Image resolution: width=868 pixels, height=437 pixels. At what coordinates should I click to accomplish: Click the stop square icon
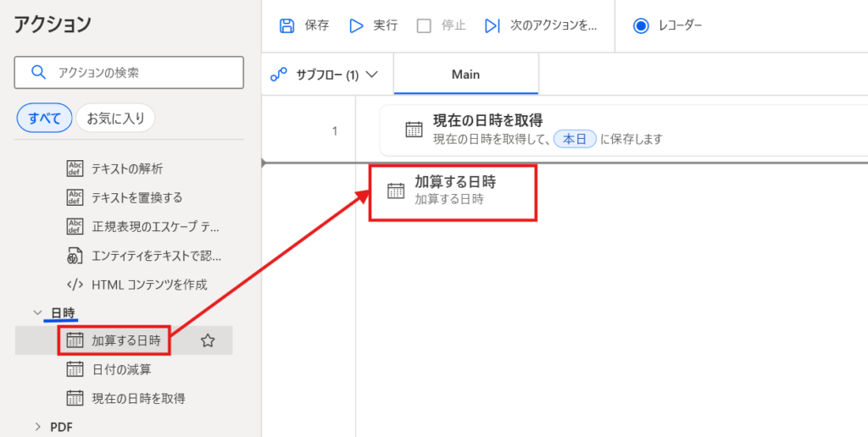(x=424, y=26)
